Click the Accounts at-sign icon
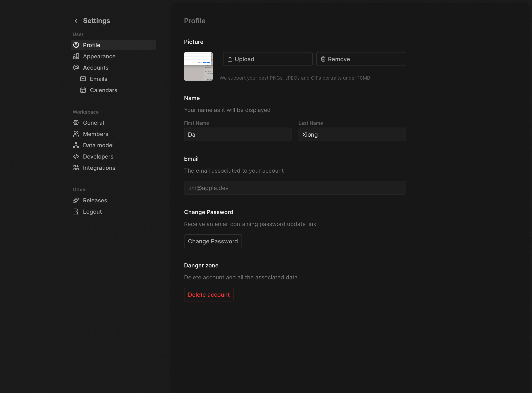This screenshot has height=393, width=532. (x=76, y=68)
